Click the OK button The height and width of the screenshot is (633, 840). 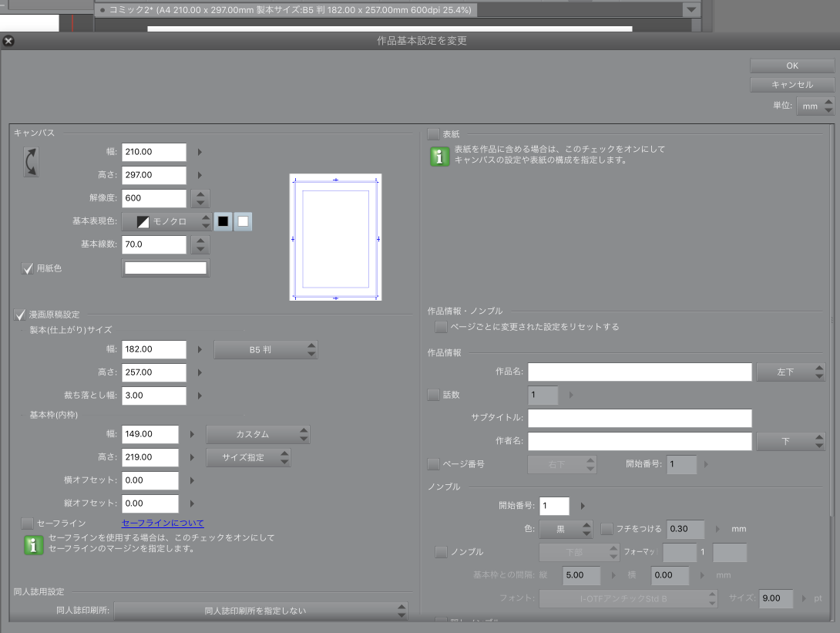point(791,66)
